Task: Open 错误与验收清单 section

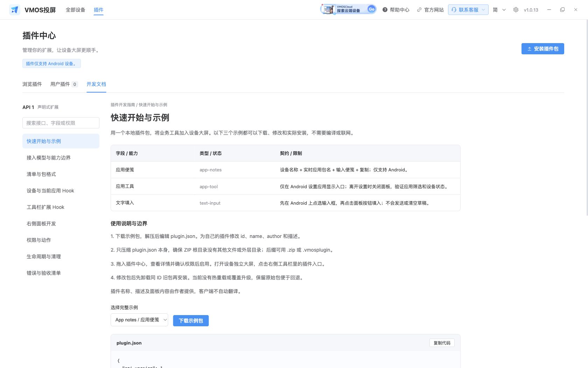Action: tap(61, 273)
